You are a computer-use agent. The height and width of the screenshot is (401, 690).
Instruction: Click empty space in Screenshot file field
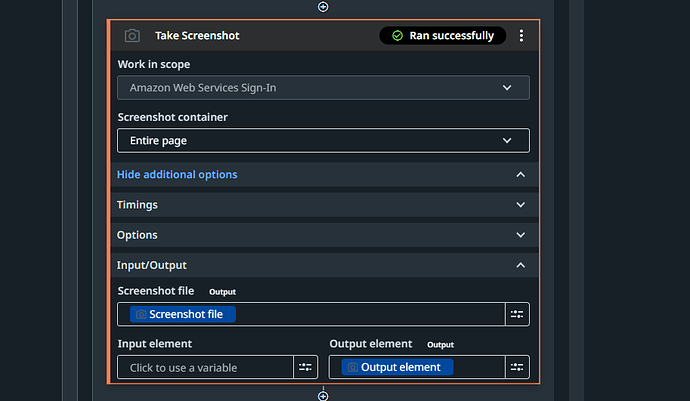coord(370,314)
